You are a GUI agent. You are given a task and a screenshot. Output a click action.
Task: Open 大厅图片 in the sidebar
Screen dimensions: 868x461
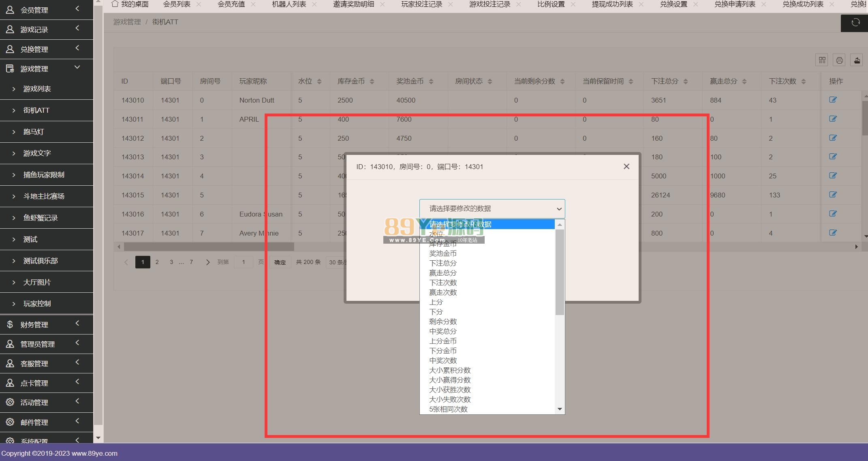[47, 282]
